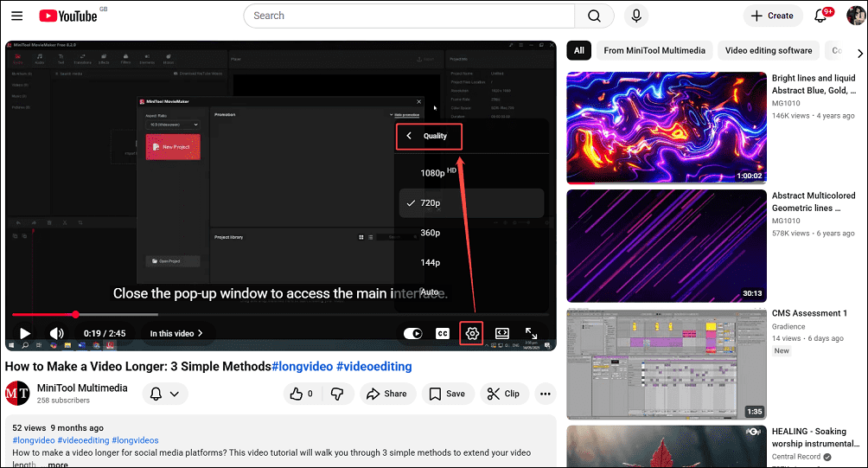Image resolution: width=868 pixels, height=468 pixels.
Task: Click Open Project in the MovieMaker dialog
Action: pos(173,261)
